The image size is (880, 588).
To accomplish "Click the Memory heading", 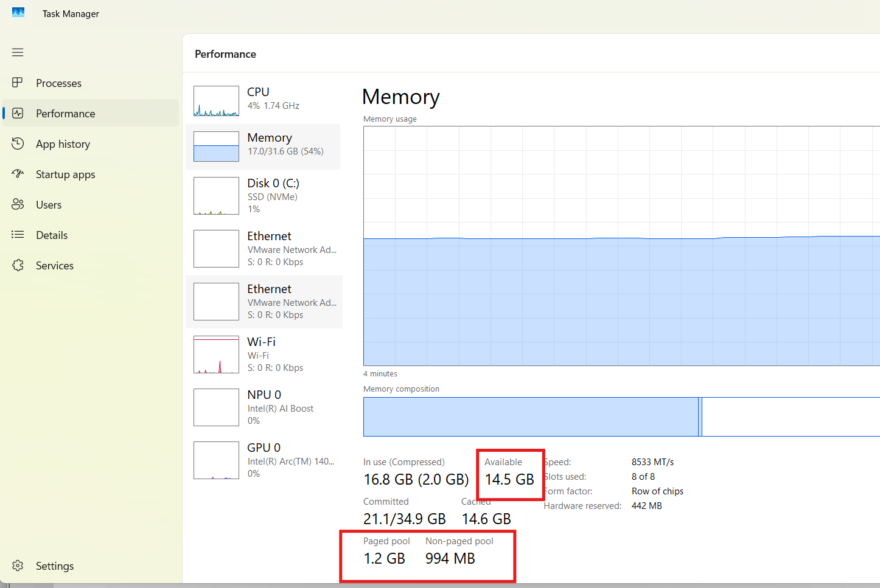I will (400, 97).
